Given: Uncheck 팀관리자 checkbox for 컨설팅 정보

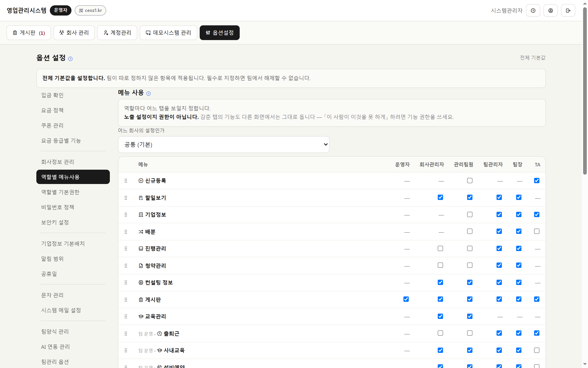Looking at the screenshot, I should click(x=499, y=282).
